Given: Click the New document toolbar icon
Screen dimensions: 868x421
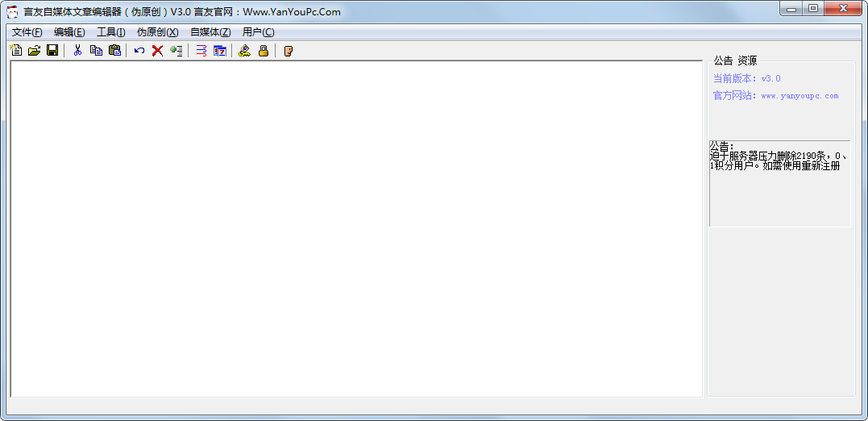Looking at the screenshot, I should (x=17, y=51).
